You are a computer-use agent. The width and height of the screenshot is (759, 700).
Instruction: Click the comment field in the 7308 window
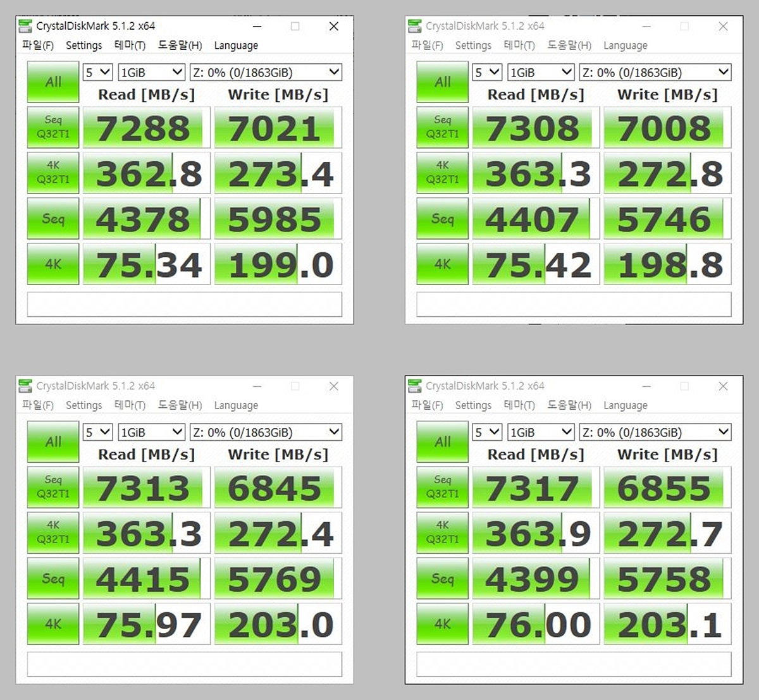[x=574, y=304]
